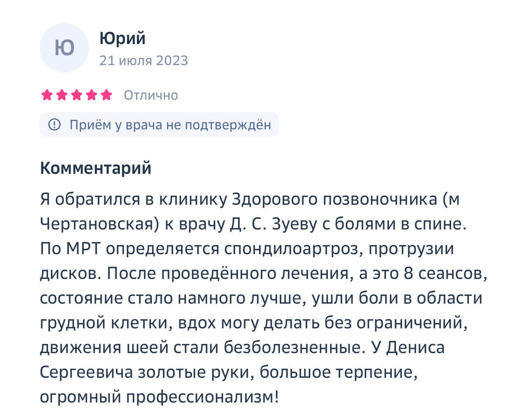
Task: Click the word спондилоартроз in the comment
Action: pyautogui.click(x=294, y=249)
